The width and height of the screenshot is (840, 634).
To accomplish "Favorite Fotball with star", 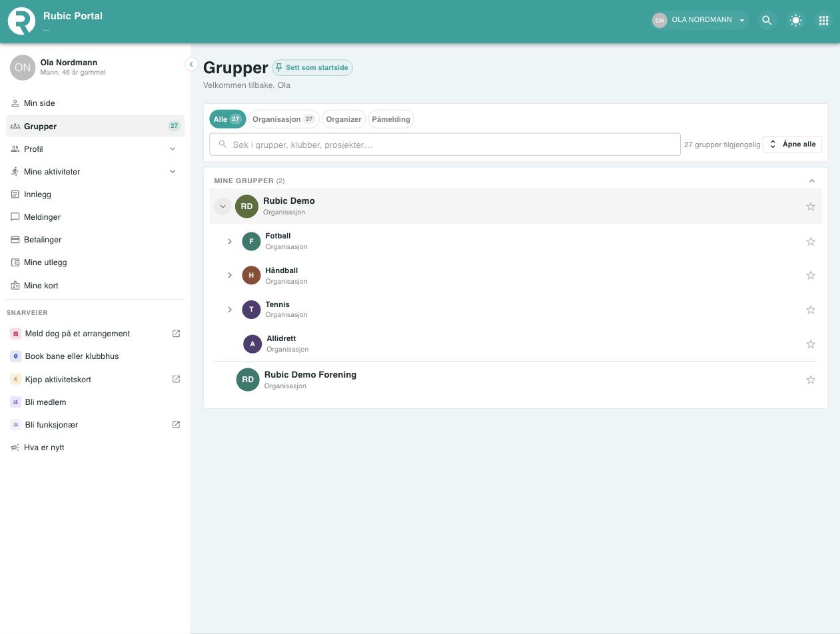I will point(811,241).
